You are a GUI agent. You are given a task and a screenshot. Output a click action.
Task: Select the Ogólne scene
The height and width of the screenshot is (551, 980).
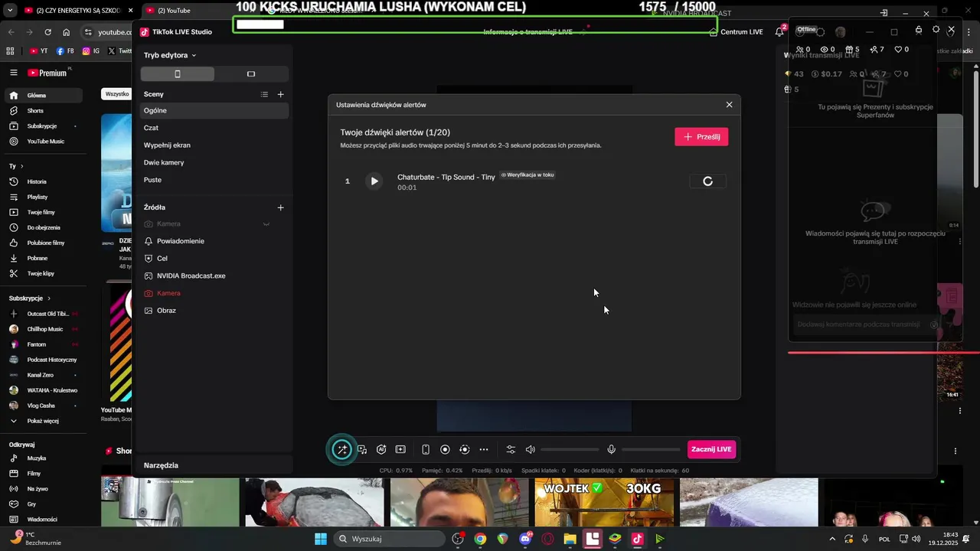pyautogui.click(x=214, y=110)
